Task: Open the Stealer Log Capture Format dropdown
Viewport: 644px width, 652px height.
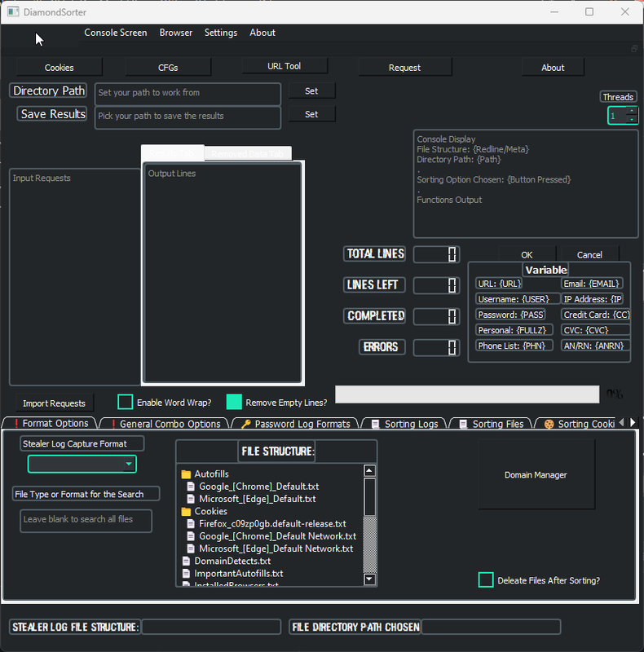Action: point(82,464)
